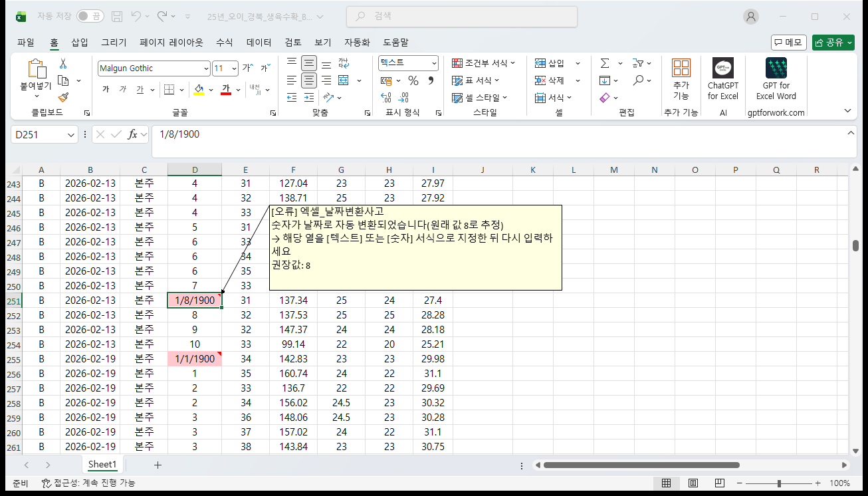Screen dimensions: 868x496
Task: Apply the yellow fill color swatch
Action: [x=199, y=89]
